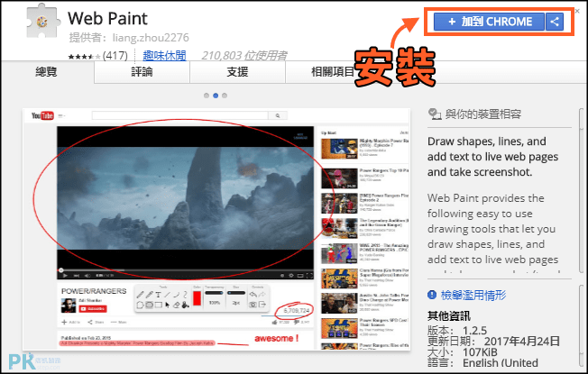Viewport: 588px width, 374px height.
Task: Click the video progress bar
Action: [185, 270]
